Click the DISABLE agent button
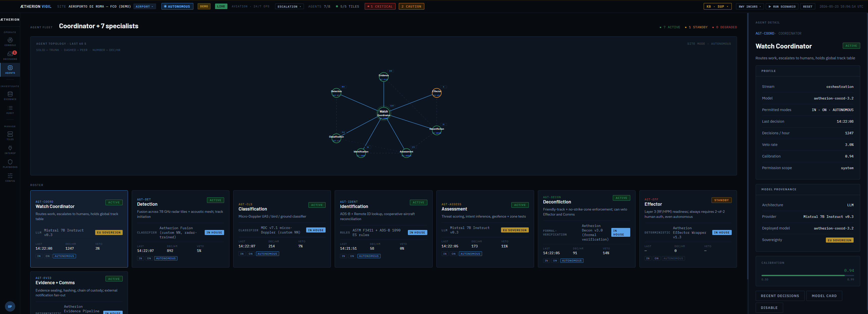This screenshot has width=868, height=314. click(769, 308)
